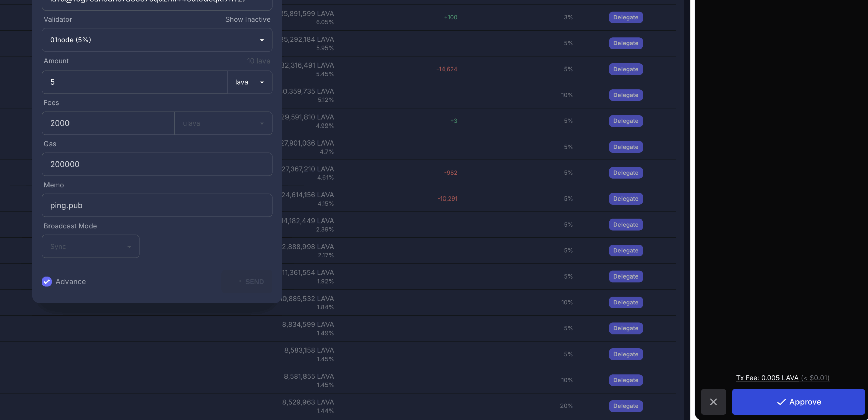
Task: Edit the Gas field with 200000
Action: pos(157,164)
